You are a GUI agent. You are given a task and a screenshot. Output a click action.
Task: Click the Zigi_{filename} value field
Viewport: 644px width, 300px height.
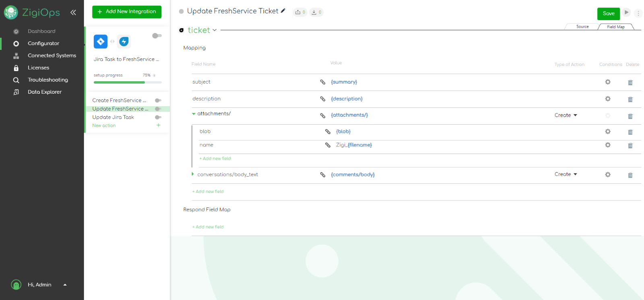click(354, 145)
